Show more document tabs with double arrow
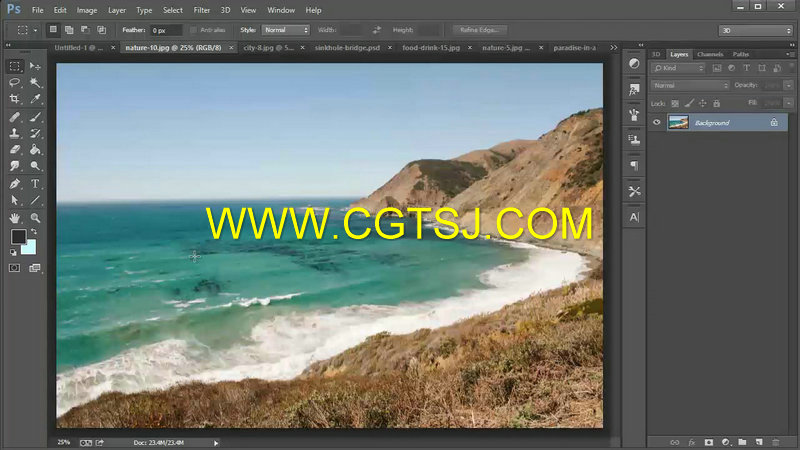The width and height of the screenshot is (800, 450). [x=614, y=47]
